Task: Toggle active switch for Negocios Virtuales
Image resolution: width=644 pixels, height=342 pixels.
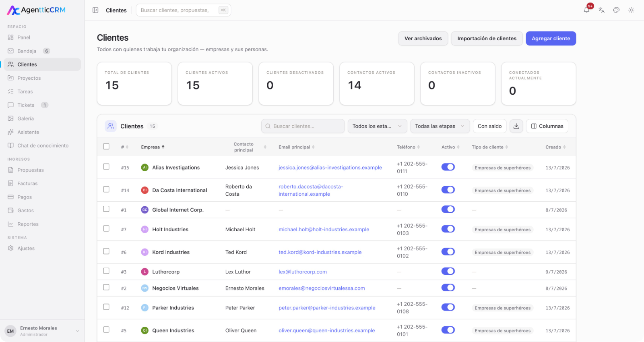Action: (x=448, y=288)
